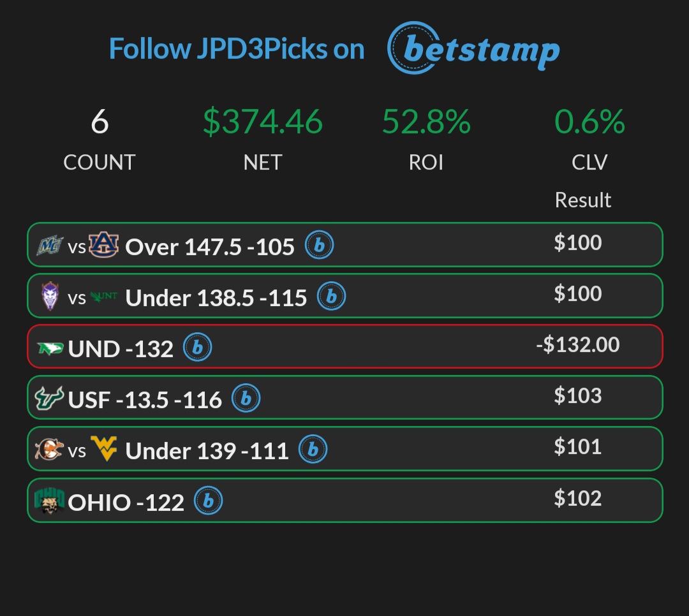The width and height of the screenshot is (689, 616).
Task: Click the Follow JPD3Picks on link text
Action: 237,49
